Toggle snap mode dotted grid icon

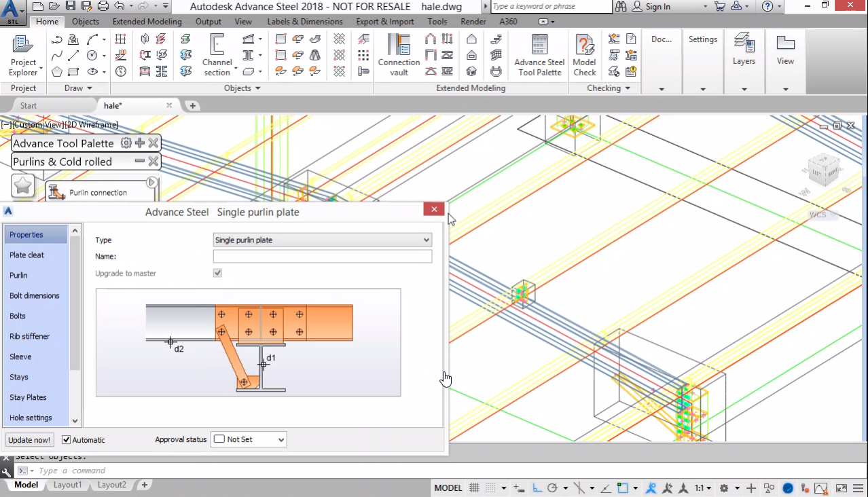point(490,488)
